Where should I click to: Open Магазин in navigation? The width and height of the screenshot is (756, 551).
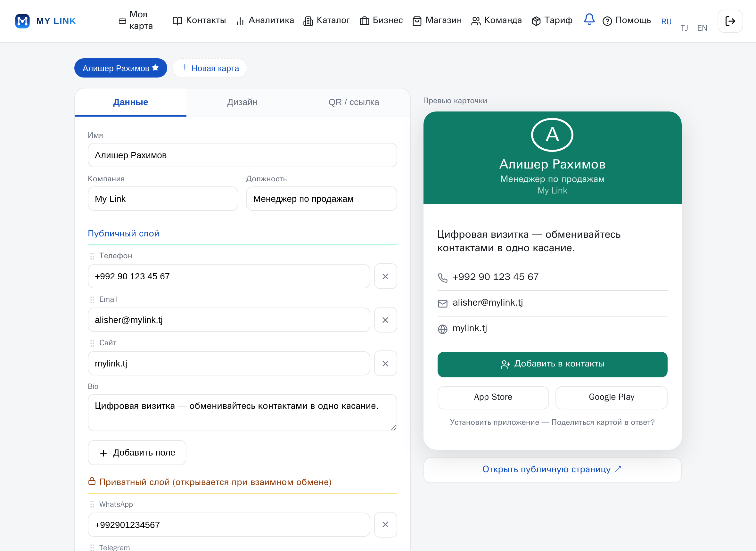[437, 21]
